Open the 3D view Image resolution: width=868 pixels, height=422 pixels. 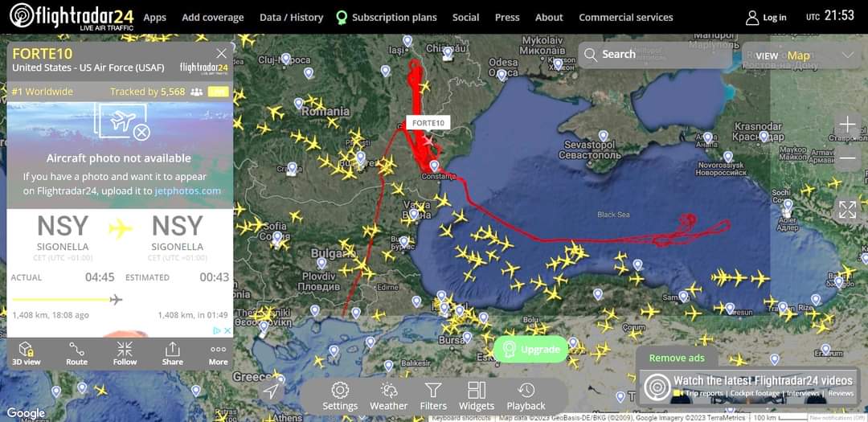pyautogui.click(x=26, y=354)
